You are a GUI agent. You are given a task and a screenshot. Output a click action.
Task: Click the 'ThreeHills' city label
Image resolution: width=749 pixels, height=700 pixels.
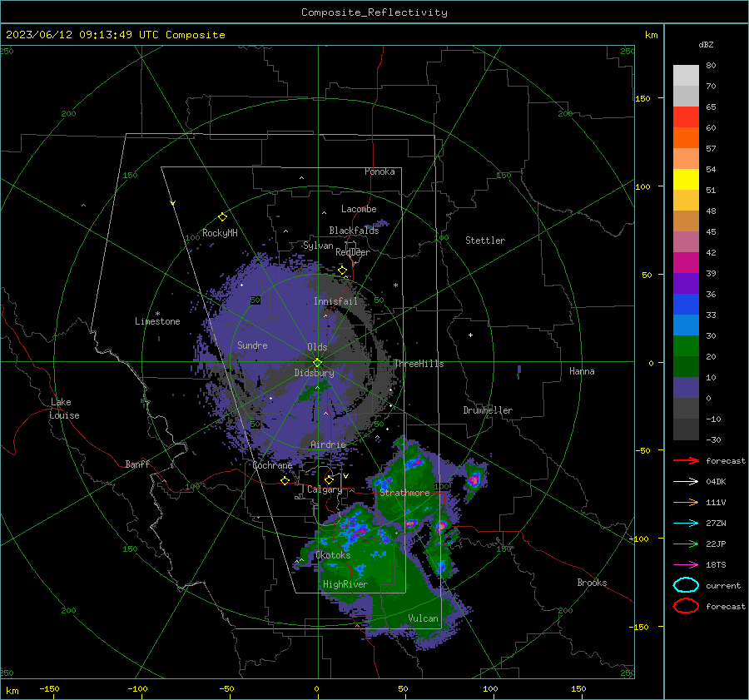tap(419, 364)
